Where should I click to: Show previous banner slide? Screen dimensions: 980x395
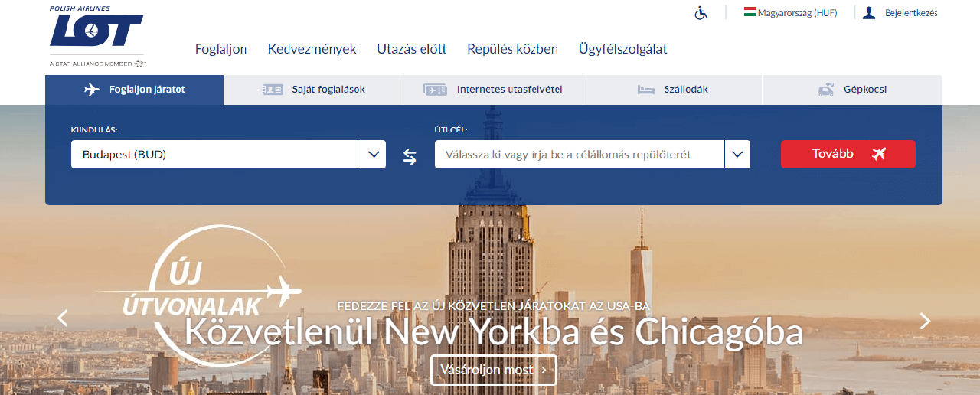pyautogui.click(x=63, y=318)
